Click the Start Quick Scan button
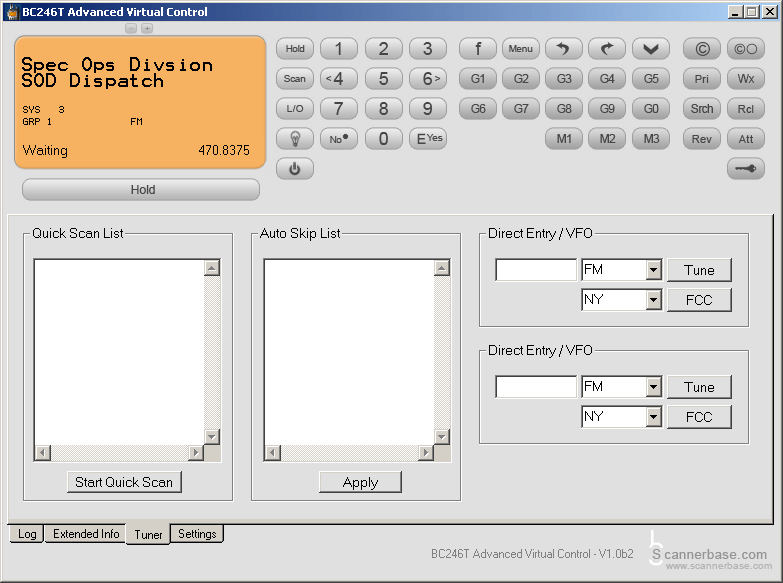Viewport: 783px width, 583px height. tap(124, 482)
